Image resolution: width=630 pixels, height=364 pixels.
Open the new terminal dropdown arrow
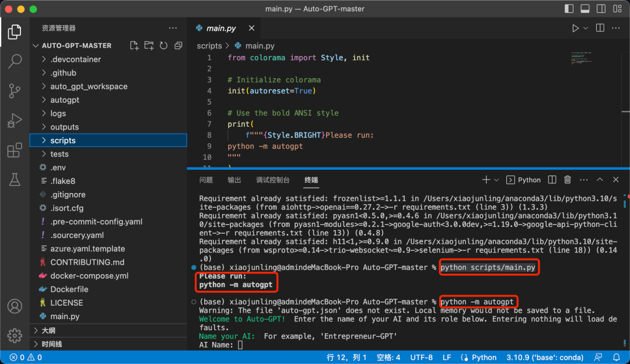(496, 180)
